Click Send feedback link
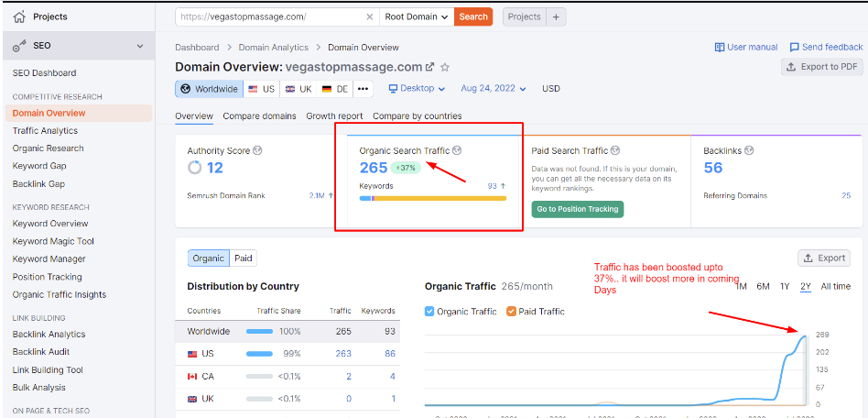The height and width of the screenshot is (418, 868). (826, 47)
